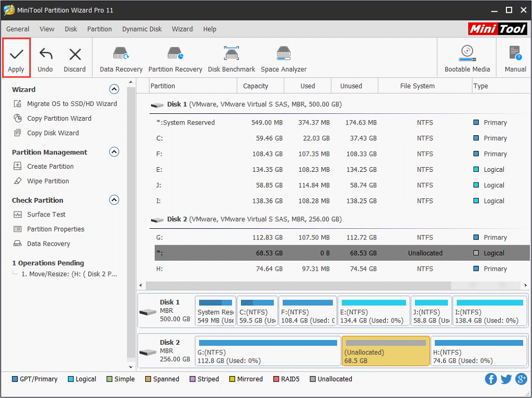Open the Manual

[515, 60]
